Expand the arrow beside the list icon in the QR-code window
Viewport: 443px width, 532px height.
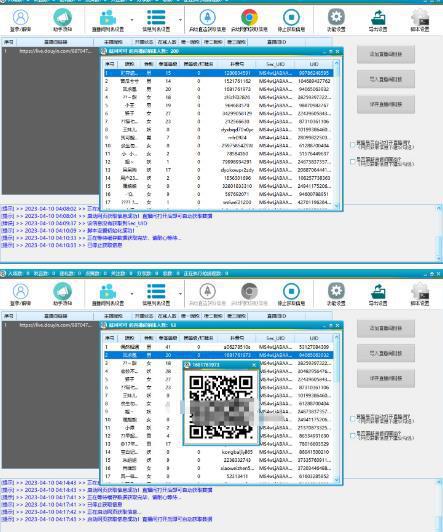(x=180, y=294)
